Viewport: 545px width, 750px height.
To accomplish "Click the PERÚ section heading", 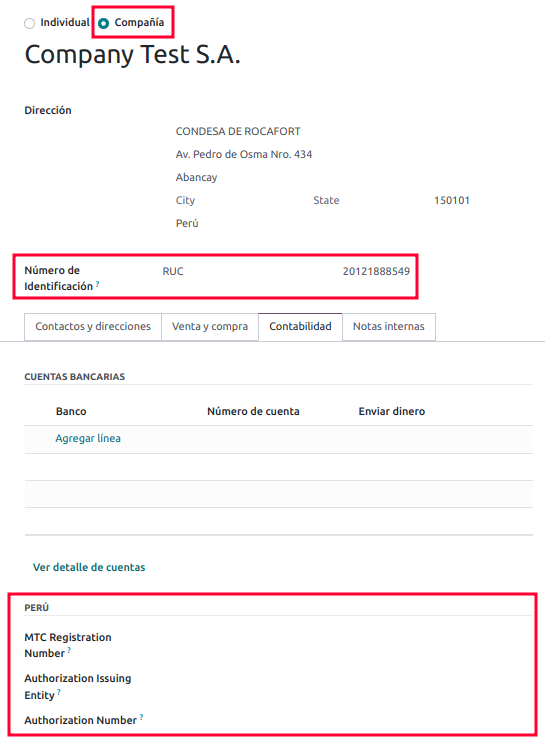I will (37, 607).
